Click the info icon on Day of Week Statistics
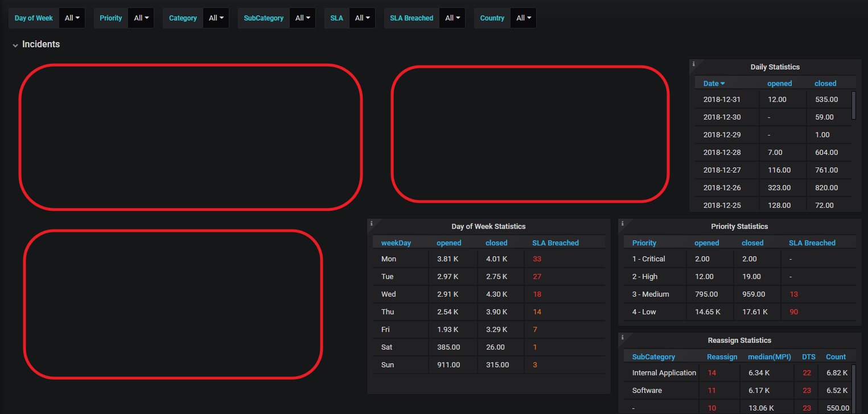Image resolution: width=868 pixels, height=414 pixels. pos(372,224)
